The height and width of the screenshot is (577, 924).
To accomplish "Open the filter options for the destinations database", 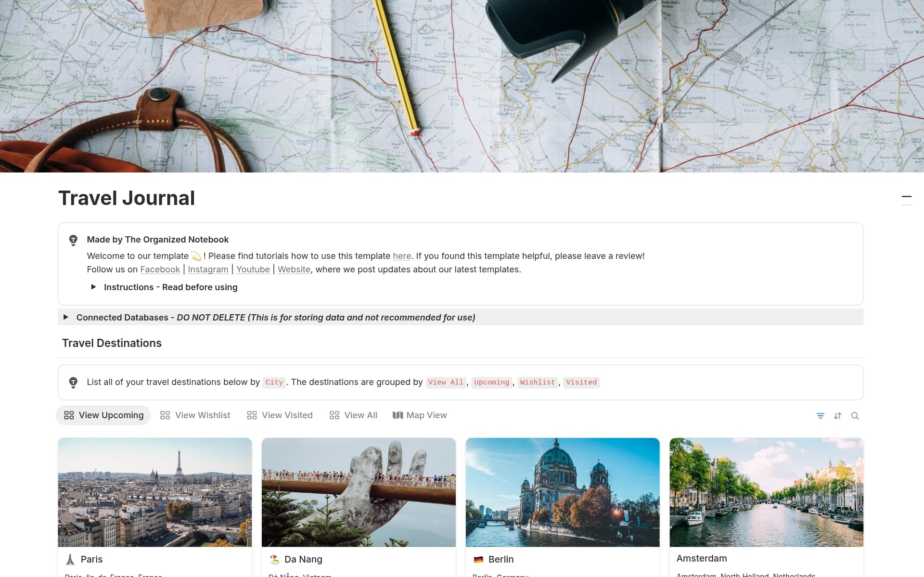I will [x=821, y=415].
